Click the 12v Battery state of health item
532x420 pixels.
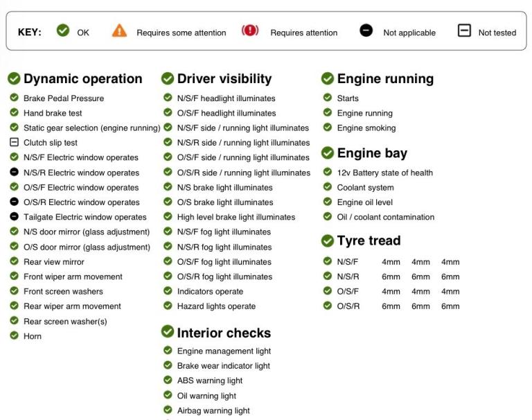click(x=384, y=173)
